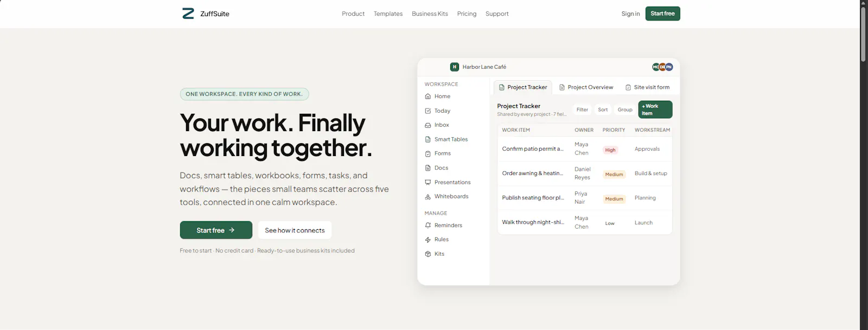This screenshot has width=868, height=330.
Task: Click the green H Harbor Lane Café badge
Action: [455, 67]
